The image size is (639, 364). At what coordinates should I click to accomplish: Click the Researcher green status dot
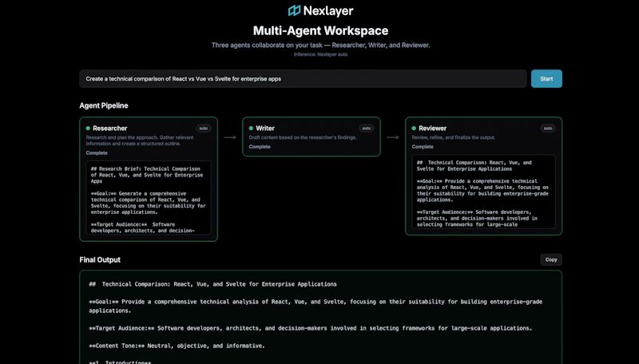pos(88,129)
